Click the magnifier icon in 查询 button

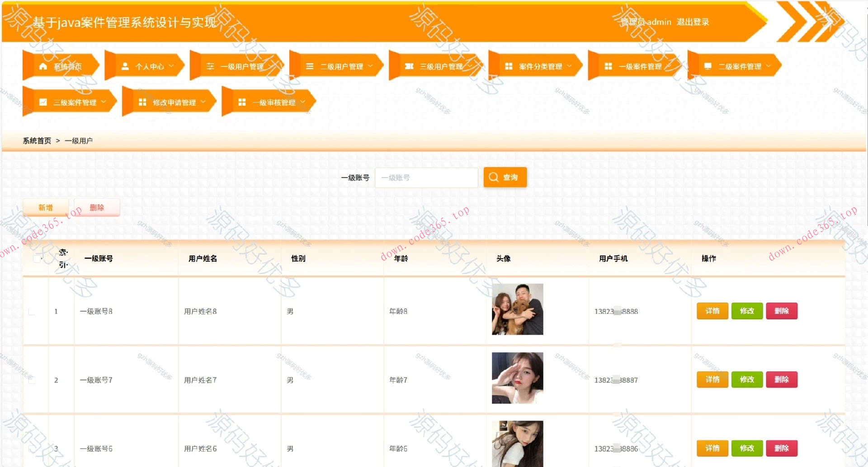[494, 177]
